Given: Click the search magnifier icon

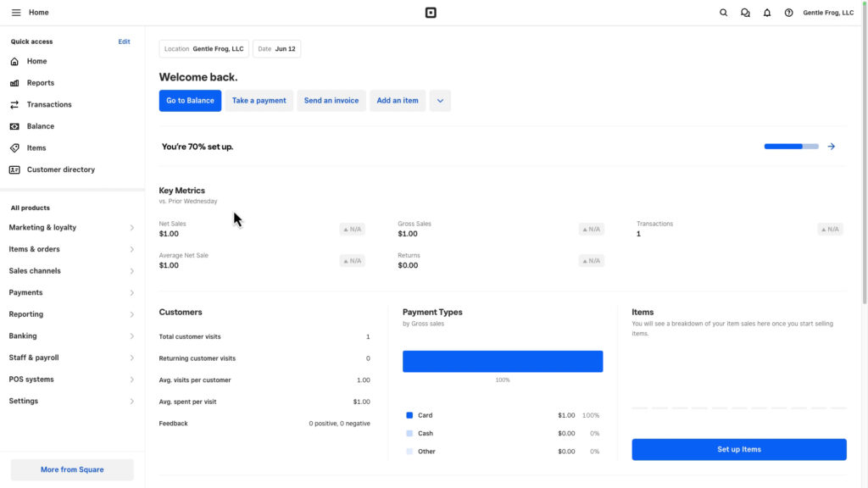Looking at the screenshot, I should pos(723,13).
